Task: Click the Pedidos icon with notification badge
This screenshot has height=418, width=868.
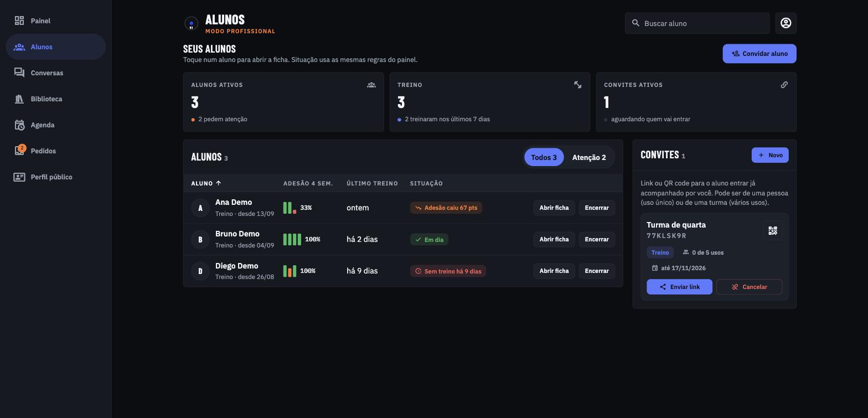Action: (x=20, y=150)
